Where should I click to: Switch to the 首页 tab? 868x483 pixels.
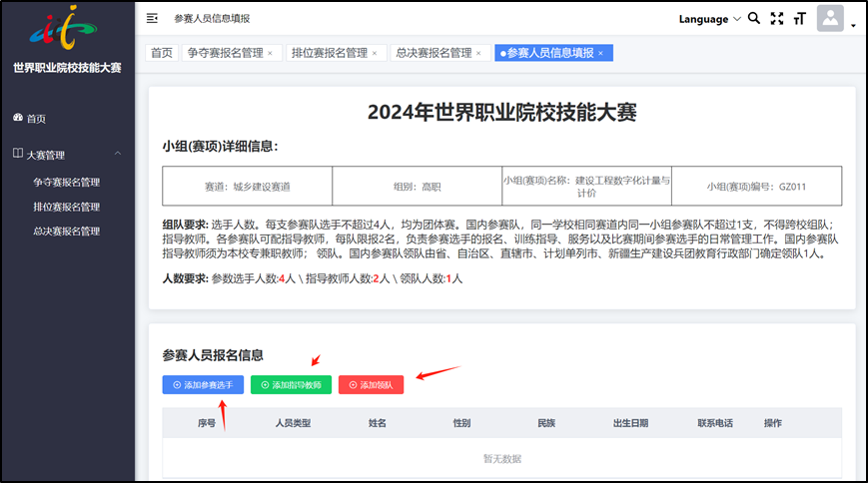162,53
